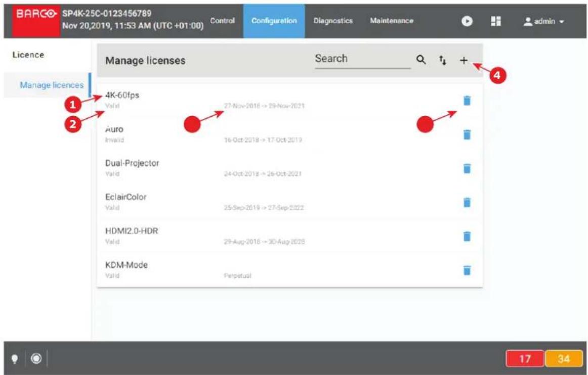Click the date and time in header
Viewport: 588px width, 375px height.
(x=133, y=26)
